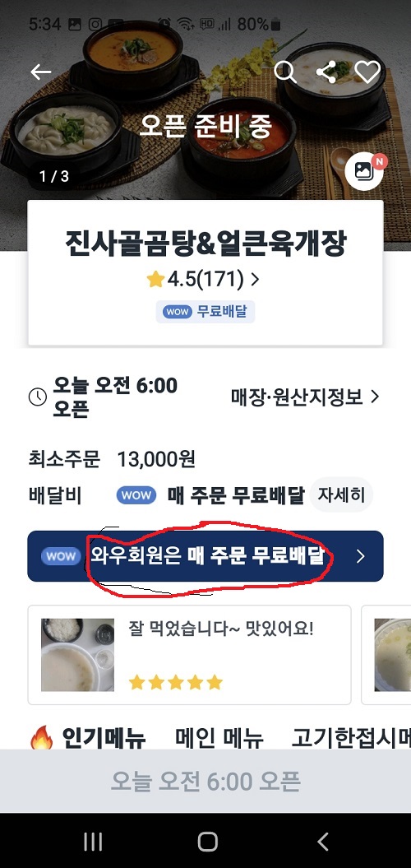
Task: Open the 잘 먹었습니다 review card
Action: click(189, 655)
